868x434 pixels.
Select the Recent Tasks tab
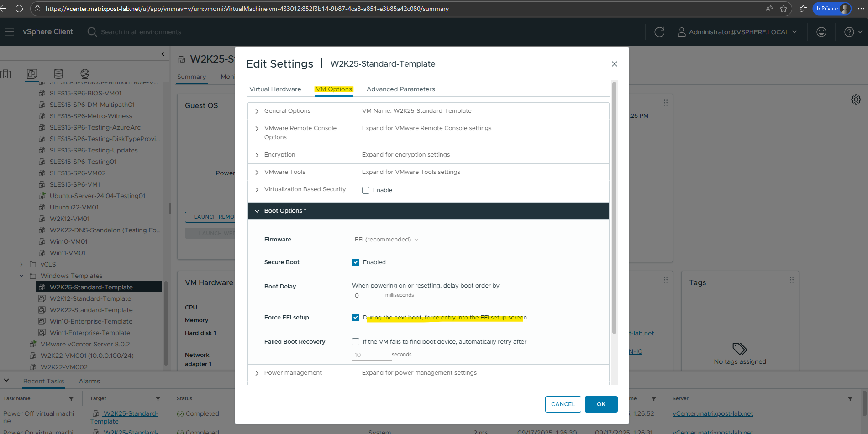(44, 381)
